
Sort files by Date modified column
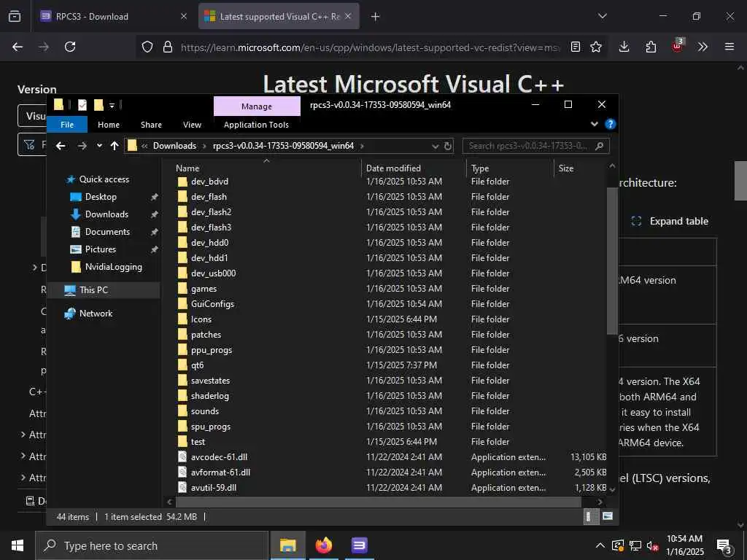393,168
